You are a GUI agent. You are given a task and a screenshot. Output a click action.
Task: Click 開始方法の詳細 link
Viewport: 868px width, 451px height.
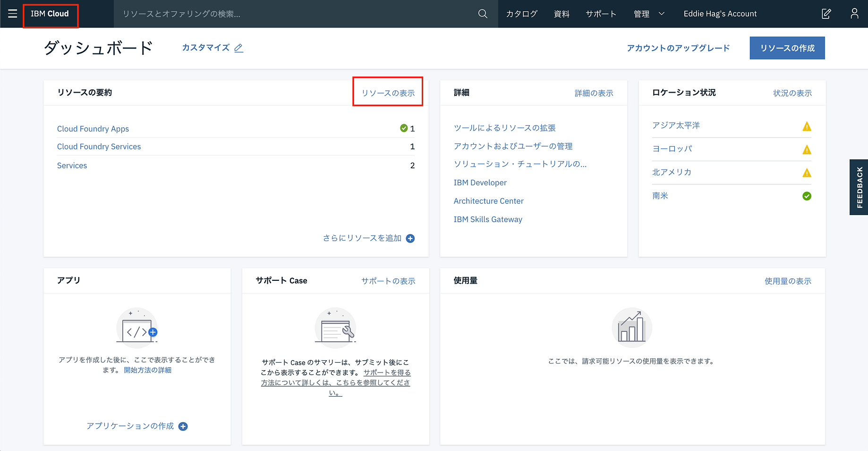[x=148, y=370]
